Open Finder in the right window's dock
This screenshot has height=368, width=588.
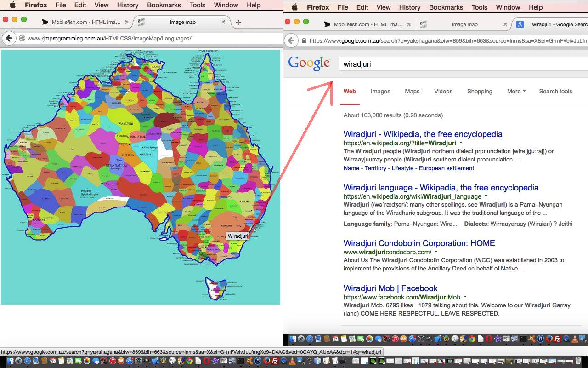click(293, 339)
